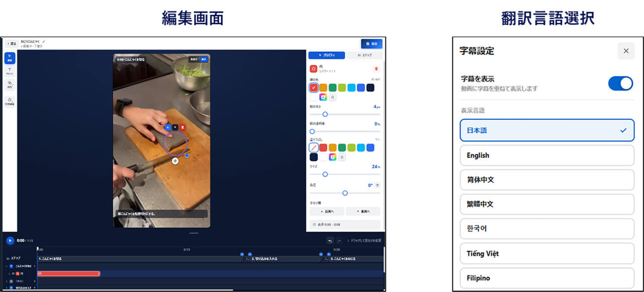Click the dark down-arrow icon above the circle
This screenshot has width=644, height=292.
(x=175, y=127)
